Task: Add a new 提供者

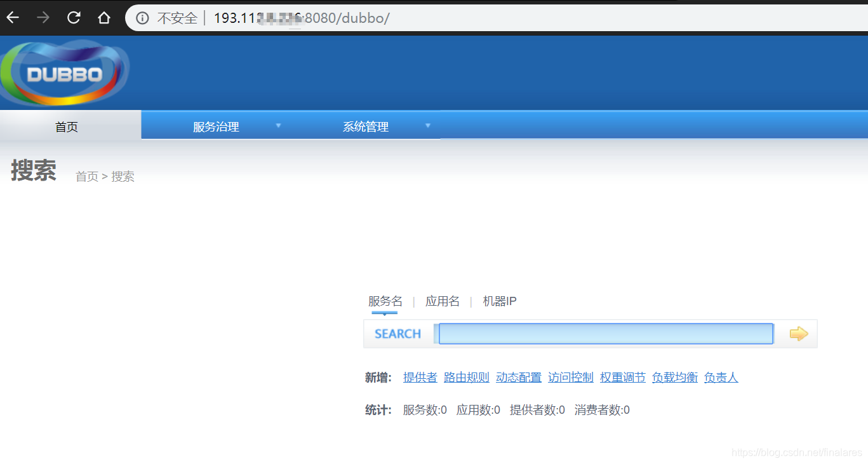Action: click(420, 378)
